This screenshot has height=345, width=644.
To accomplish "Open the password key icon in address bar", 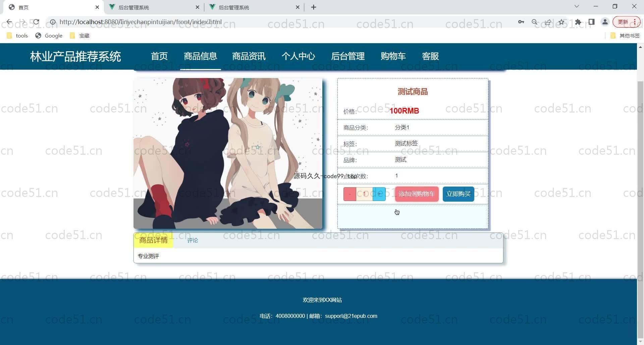I will point(521,22).
